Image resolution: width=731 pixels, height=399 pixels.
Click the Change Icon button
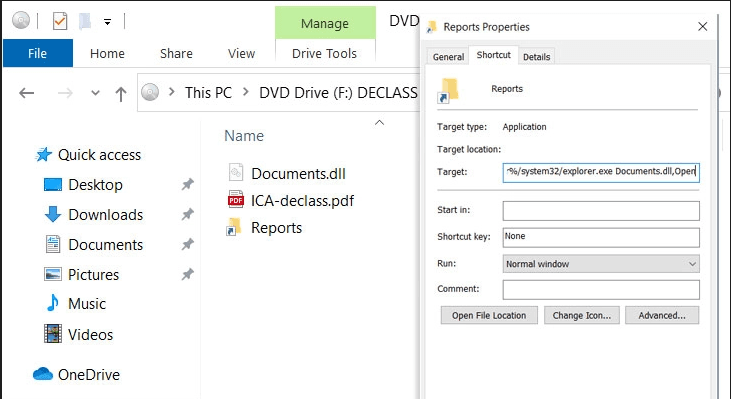coord(581,316)
